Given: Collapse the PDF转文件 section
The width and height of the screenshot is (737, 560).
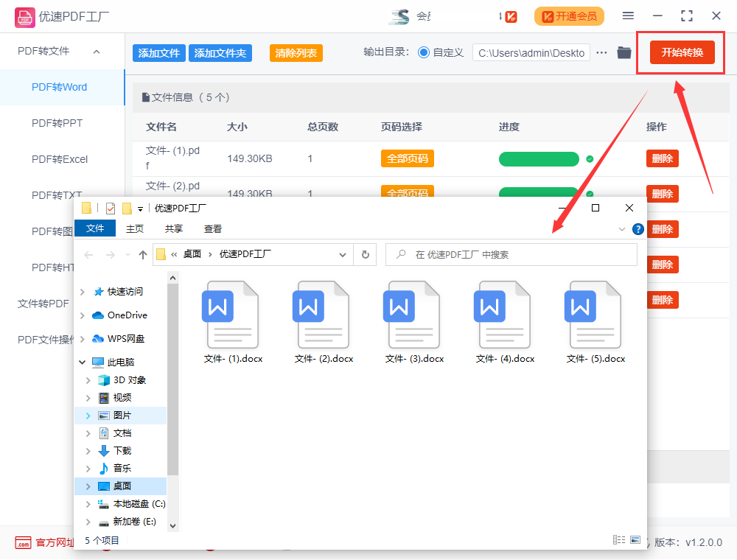Looking at the screenshot, I should [97, 52].
